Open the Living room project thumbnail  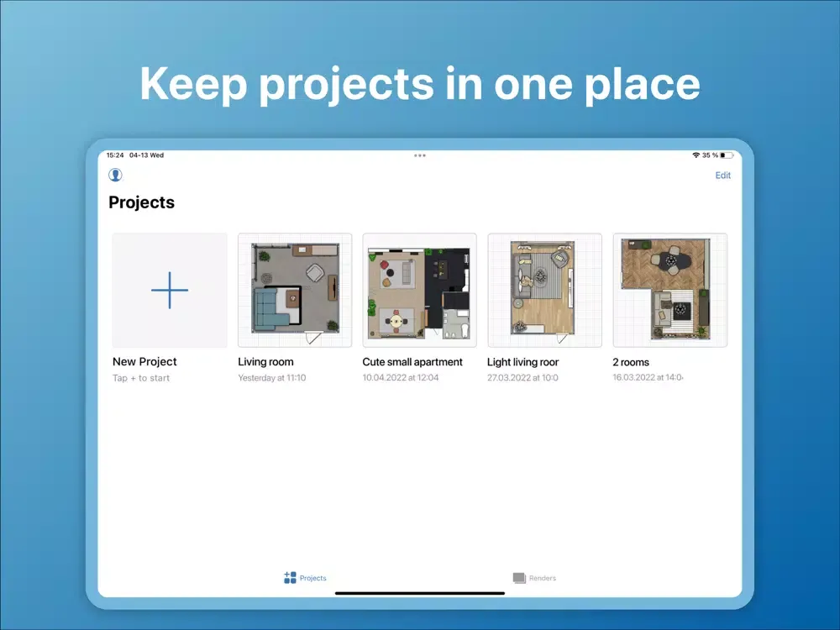(x=295, y=290)
